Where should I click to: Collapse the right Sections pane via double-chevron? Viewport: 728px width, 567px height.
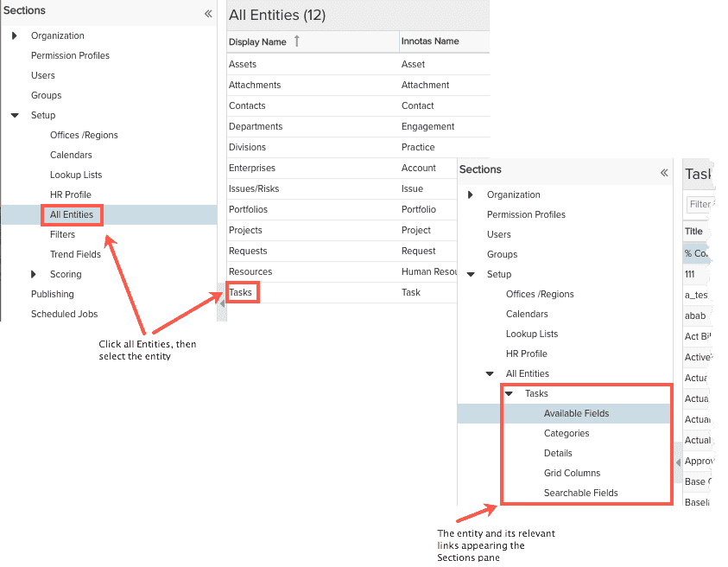click(x=664, y=173)
